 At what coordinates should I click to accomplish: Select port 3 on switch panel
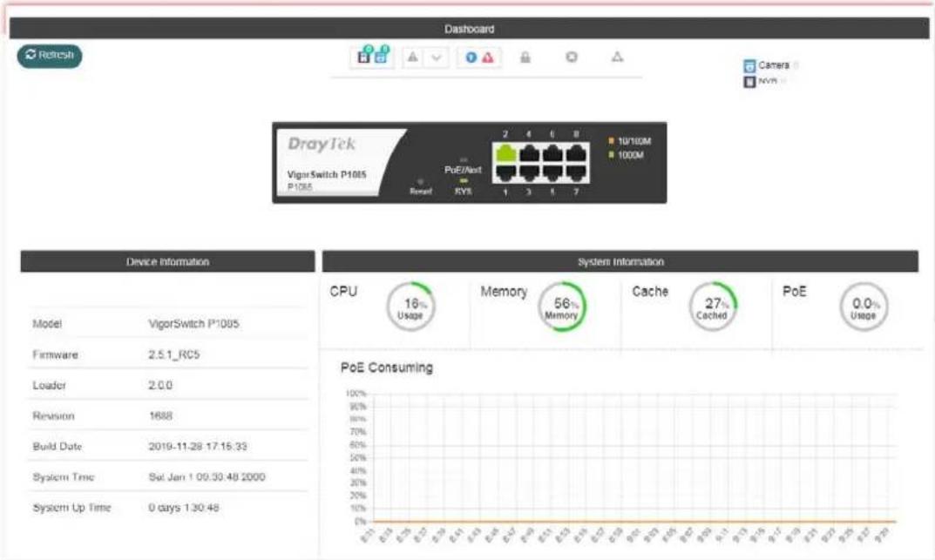(529, 172)
